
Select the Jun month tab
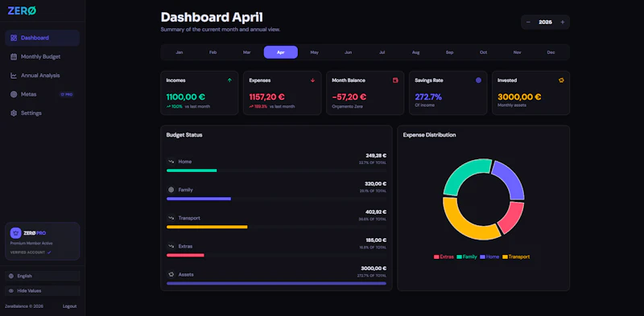coord(349,52)
